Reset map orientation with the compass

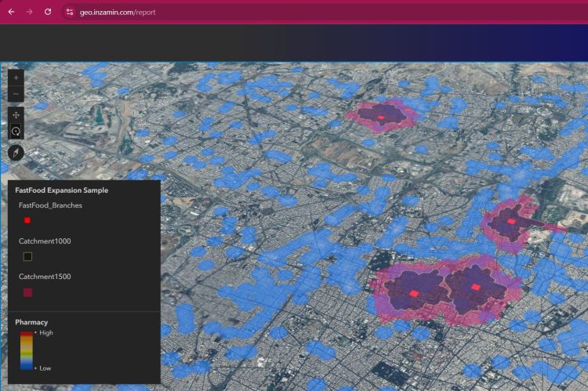16,152
